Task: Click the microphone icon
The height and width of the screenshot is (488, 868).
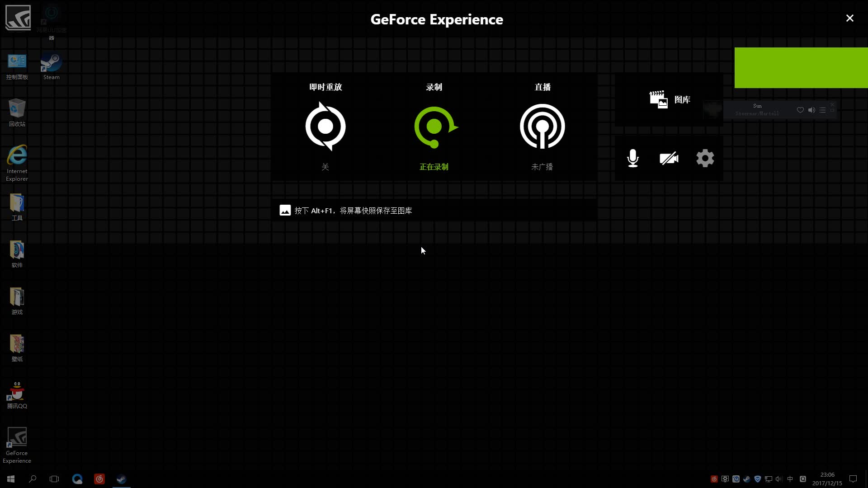Action: [x=632, y=159]
